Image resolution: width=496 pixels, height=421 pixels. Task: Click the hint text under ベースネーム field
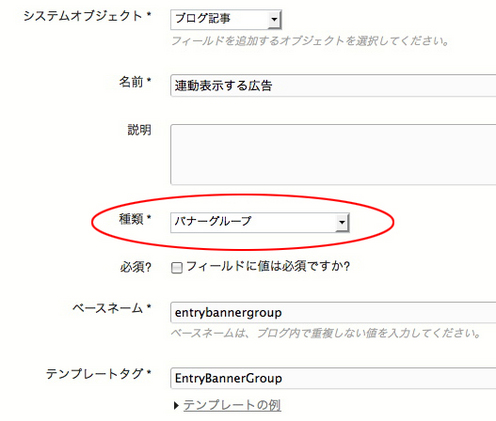[x=326, y=333]
